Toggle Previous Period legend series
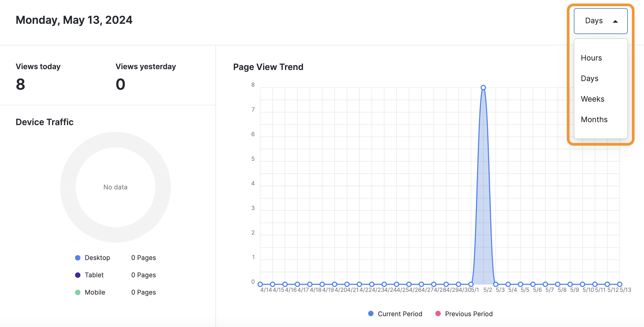The width and height of the screenshot is (644, 327). pos(469,314)
